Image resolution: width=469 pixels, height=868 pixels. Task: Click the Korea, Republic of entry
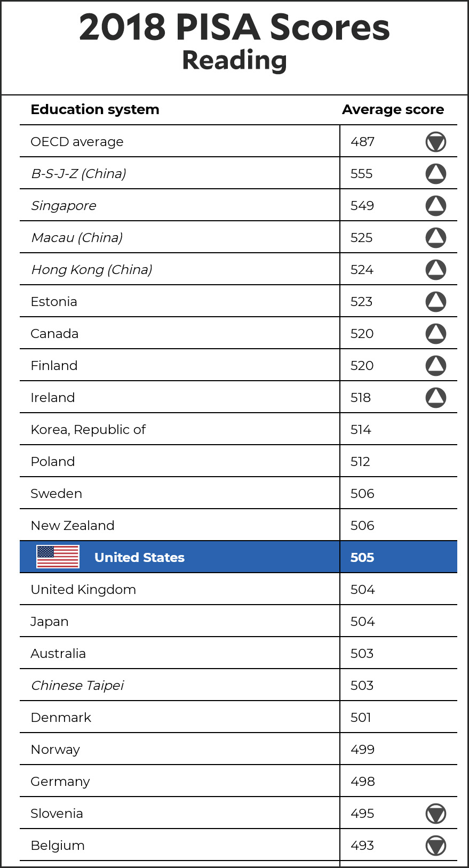(x=88, y=430)
